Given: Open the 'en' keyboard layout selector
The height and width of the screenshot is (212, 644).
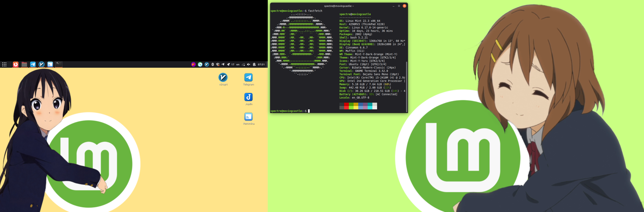Looking at the screenshot, I should [x=238, y=65].
